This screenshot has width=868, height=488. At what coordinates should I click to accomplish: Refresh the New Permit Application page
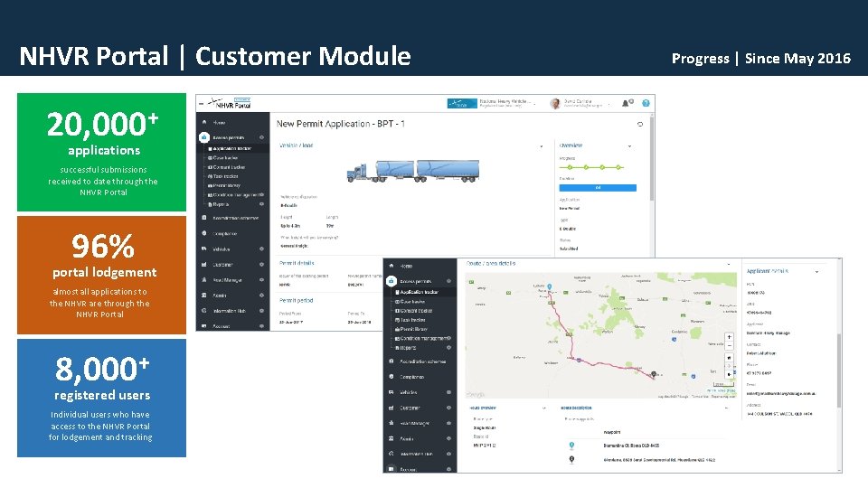click(x=640, y=124)
